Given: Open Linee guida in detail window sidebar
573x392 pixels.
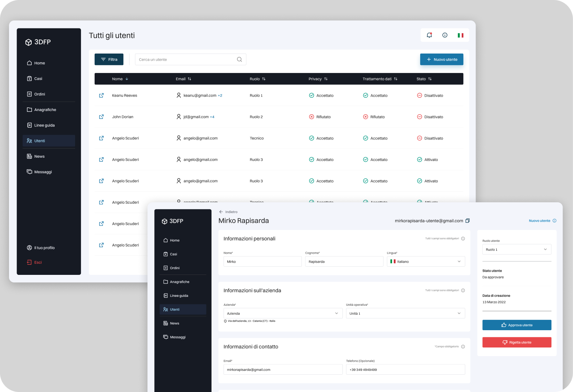Looking at the screenshot, I should pyautogui.click(x=183, y=296).
